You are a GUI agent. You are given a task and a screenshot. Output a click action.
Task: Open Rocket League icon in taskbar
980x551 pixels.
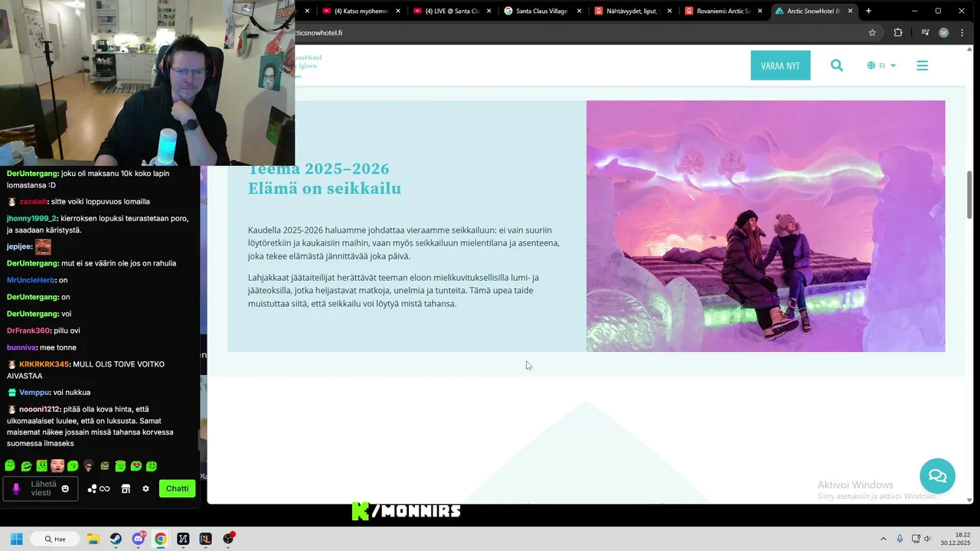[205, 539]
